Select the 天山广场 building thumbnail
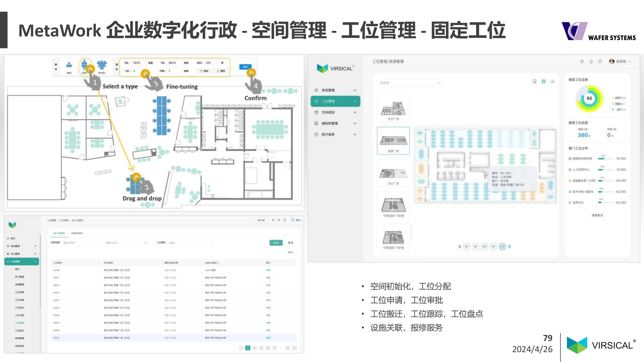644x362 pixels. click(393, 173)
